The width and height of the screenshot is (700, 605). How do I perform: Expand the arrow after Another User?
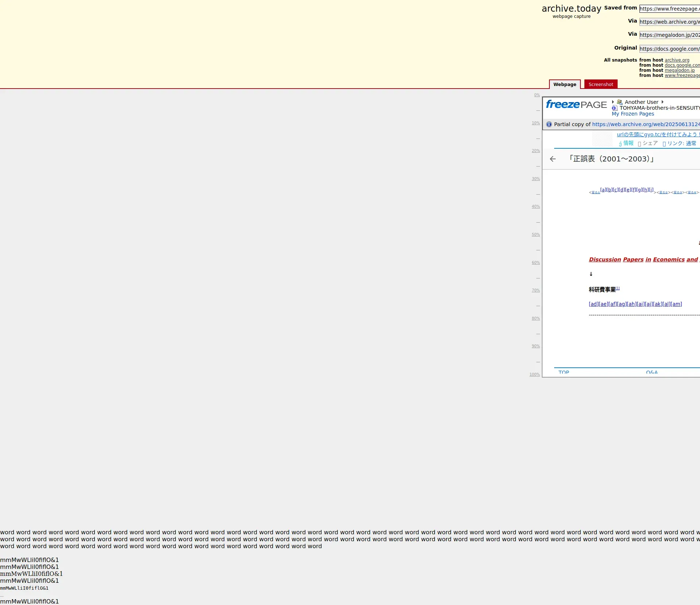tap(662, 102)
